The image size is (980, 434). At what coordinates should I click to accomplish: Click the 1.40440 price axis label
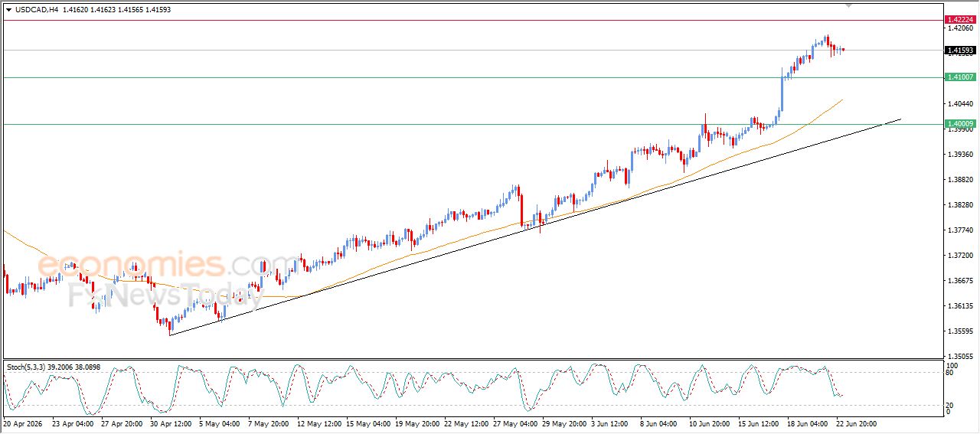(x=960, y=104)
